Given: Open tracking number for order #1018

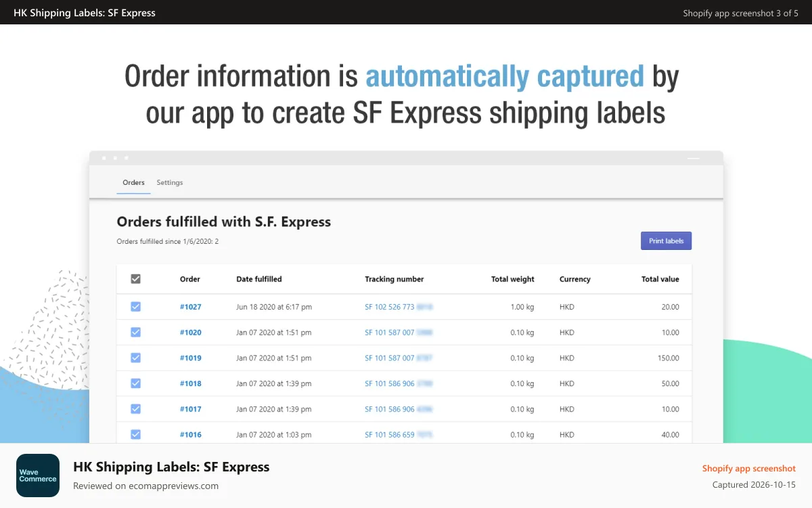Looking at the screenshot, I should [399, 383].
